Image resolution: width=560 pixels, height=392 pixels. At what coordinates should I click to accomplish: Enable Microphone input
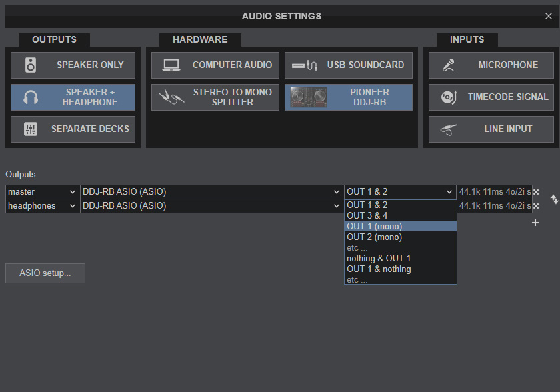[x=491, y=65]
